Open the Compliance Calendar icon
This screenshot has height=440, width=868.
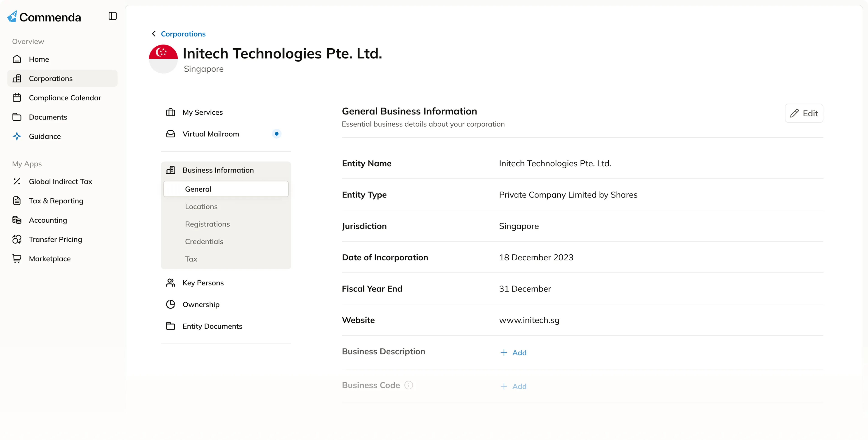pos(17,98)
